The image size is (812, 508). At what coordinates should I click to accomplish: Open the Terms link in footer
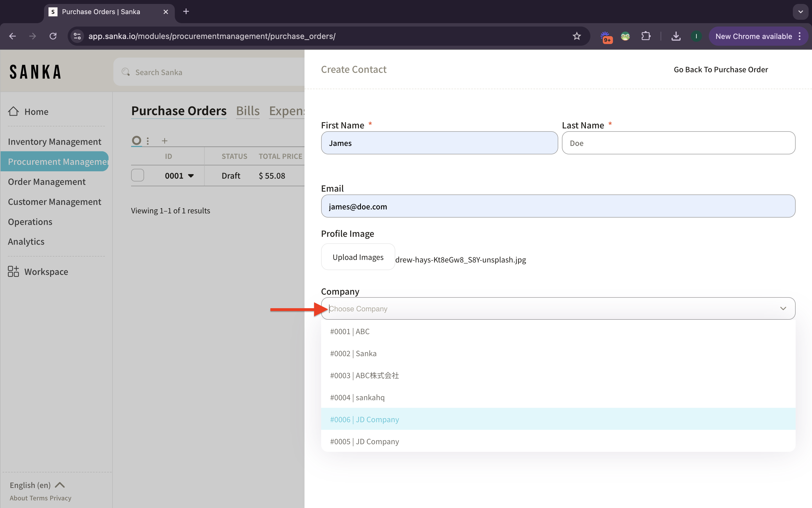click(x=39, y=498)
